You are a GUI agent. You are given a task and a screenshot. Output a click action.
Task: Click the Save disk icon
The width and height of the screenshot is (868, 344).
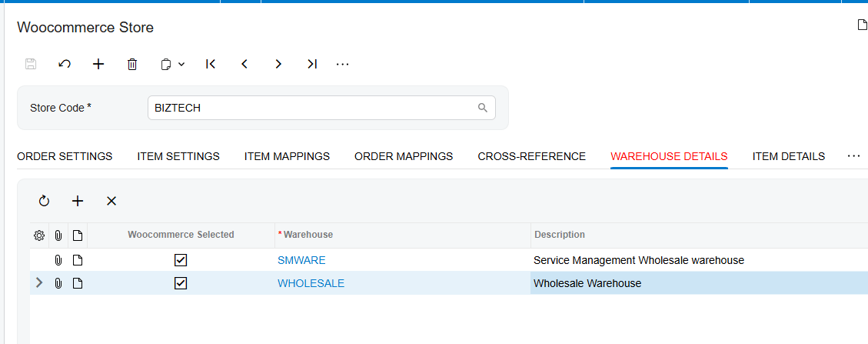coord(31,64)
